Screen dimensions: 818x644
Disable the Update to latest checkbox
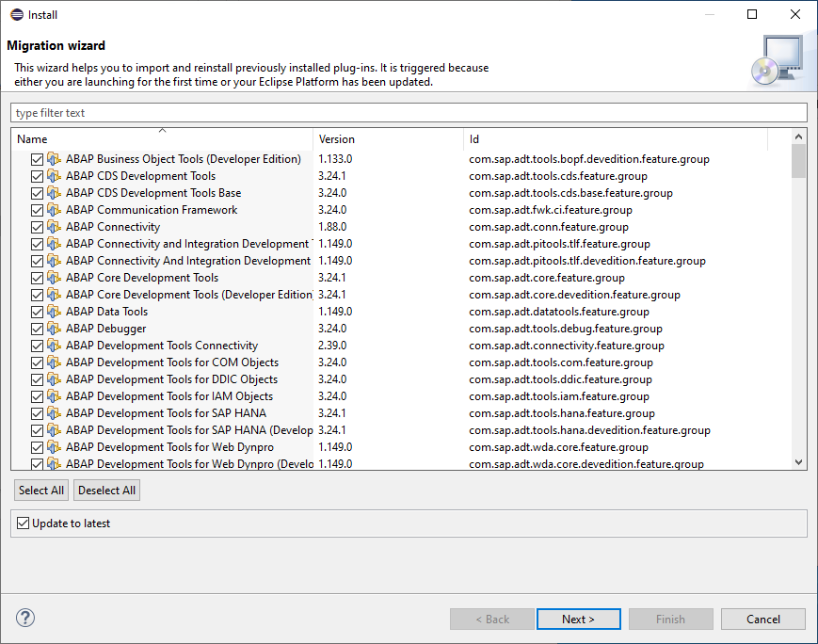23,523
